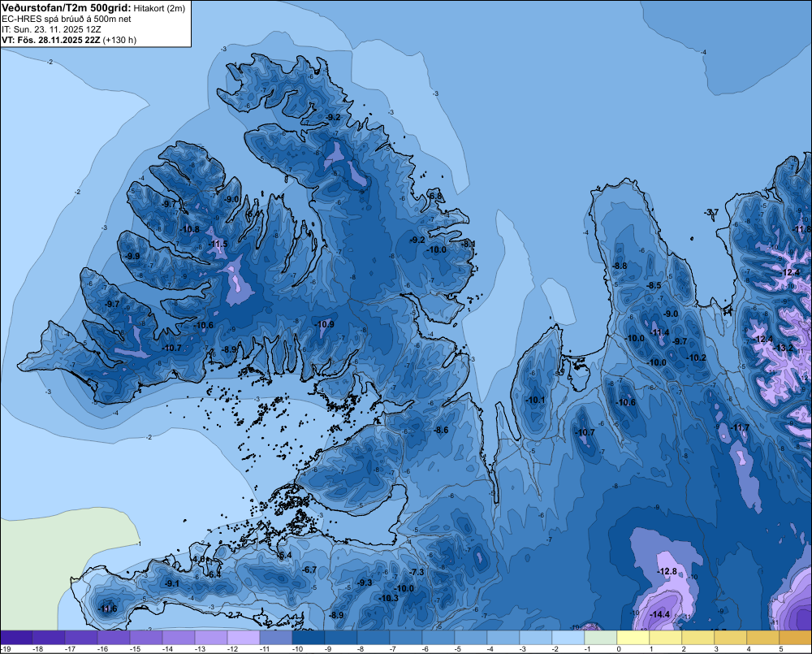Click the '-10.3' temperature value
The height and width of the screenshot is (654, 812).
coord(388,598)
